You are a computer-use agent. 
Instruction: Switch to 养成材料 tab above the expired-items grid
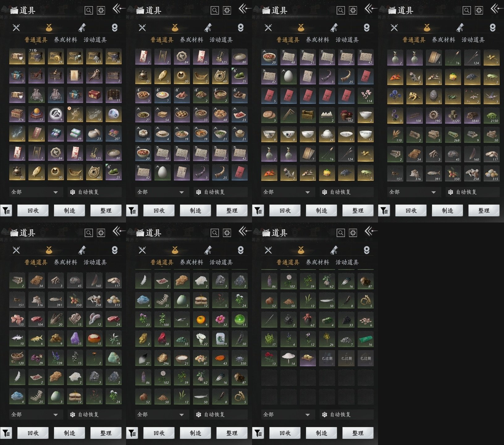point(317,262)
